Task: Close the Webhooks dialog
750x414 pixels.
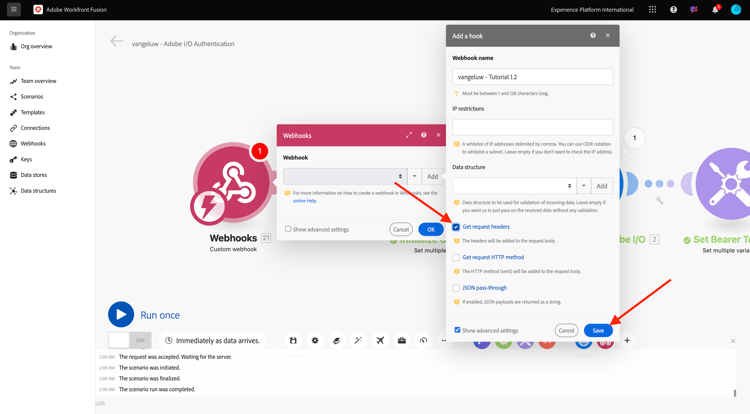Action: (438, 135)
